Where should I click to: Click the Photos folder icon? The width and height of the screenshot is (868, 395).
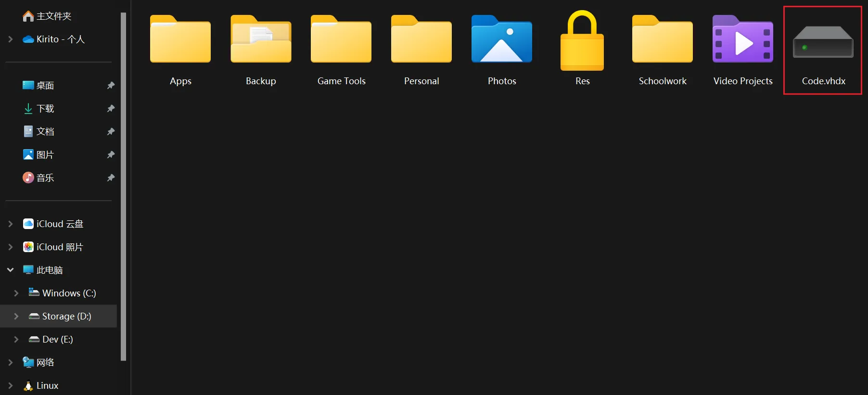coord(501,40)
